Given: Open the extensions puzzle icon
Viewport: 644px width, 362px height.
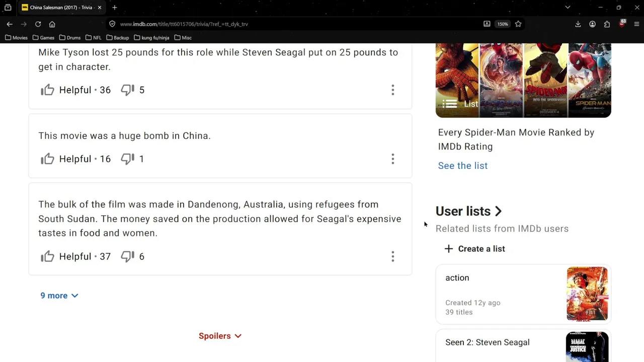Looking at the screenshot, I should tap(607, 24).
